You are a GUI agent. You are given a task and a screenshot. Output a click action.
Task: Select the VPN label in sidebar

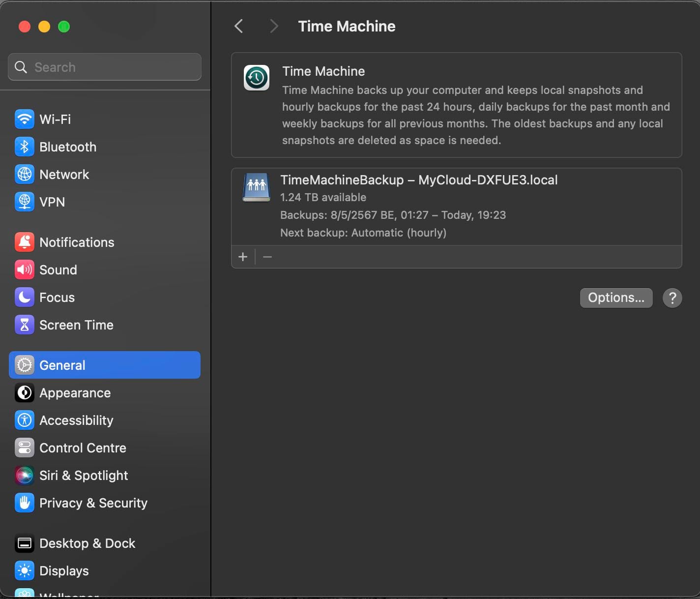point(52,202)
